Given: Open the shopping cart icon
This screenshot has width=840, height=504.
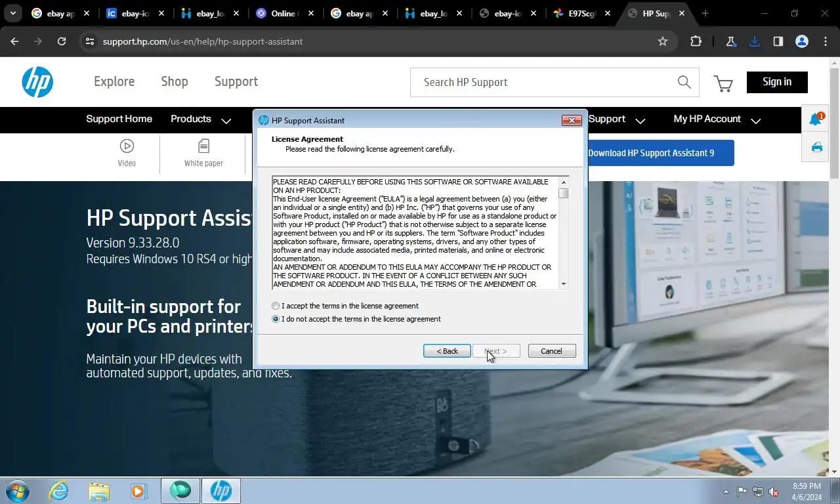Looking at the screenshot, I should click(723, 83).
